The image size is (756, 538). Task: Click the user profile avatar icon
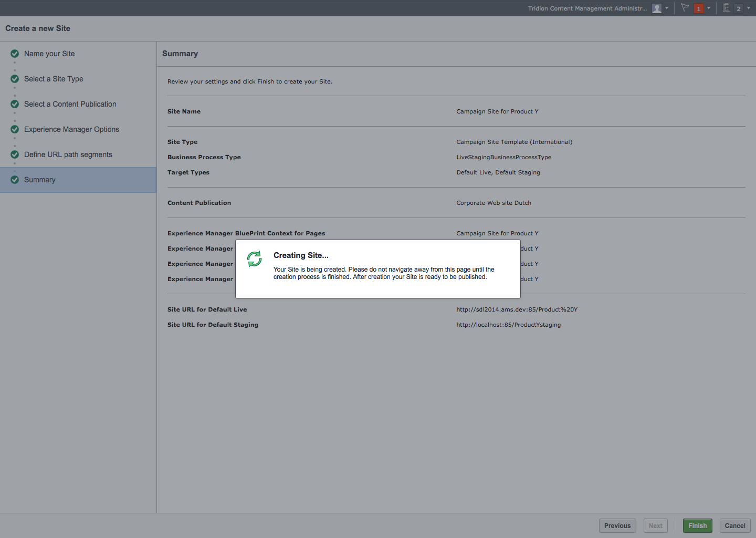(656, 8)
